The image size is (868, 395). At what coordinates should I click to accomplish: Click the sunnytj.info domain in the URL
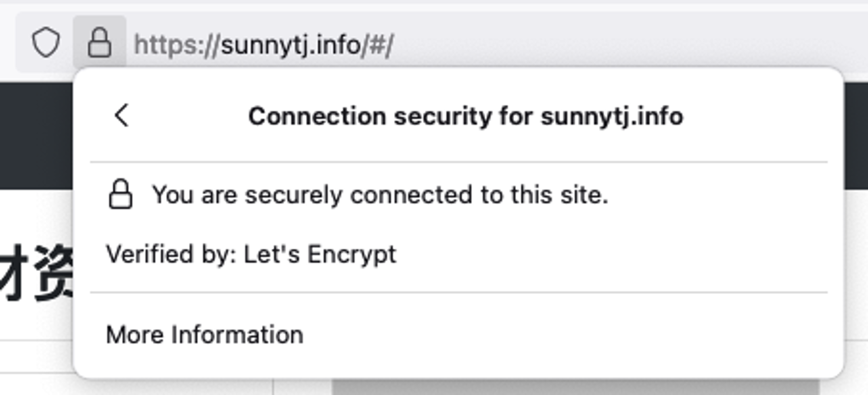click(291, 45)
